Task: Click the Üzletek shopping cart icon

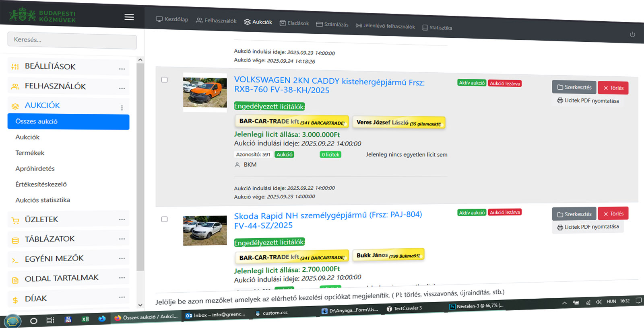Action: [15, 220]
